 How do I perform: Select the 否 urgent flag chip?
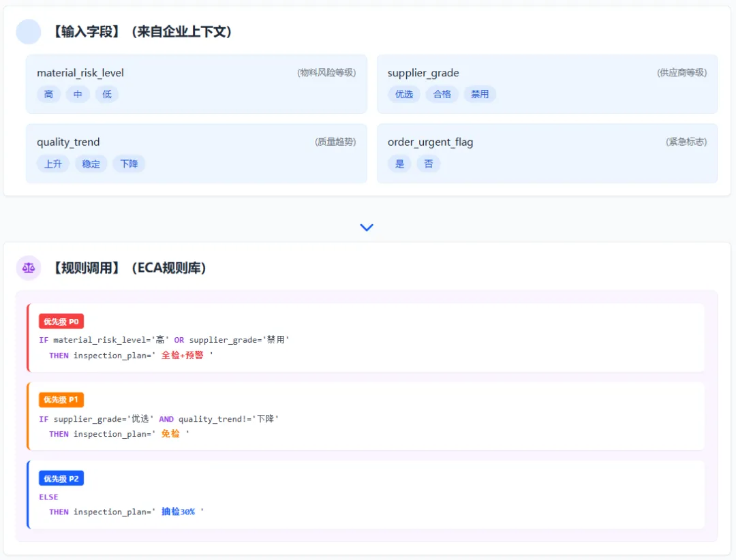pyautogui.click(x=429, y=164)
